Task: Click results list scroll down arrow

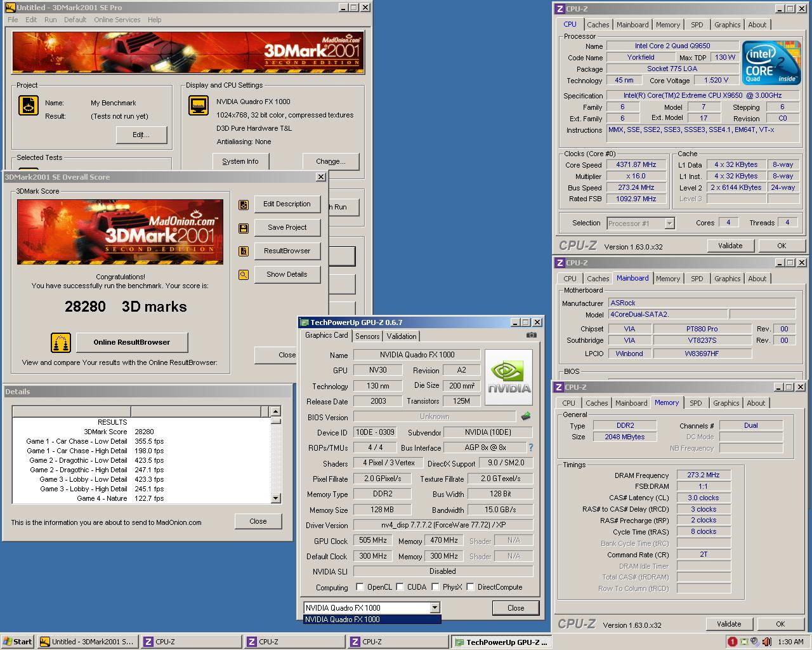Action: pyautogui.click(x=275, y=498)
